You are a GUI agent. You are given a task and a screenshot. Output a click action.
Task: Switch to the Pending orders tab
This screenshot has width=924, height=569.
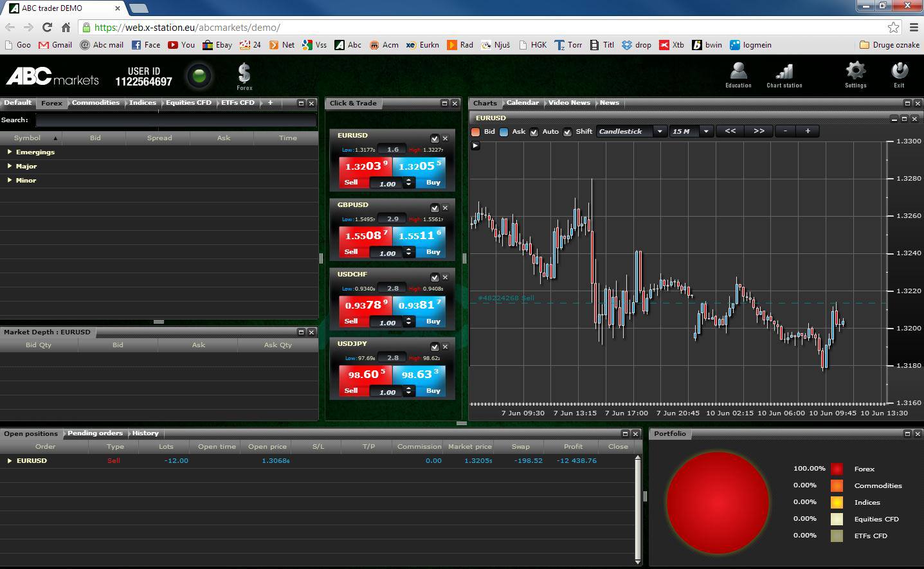(x=95, y=433)
